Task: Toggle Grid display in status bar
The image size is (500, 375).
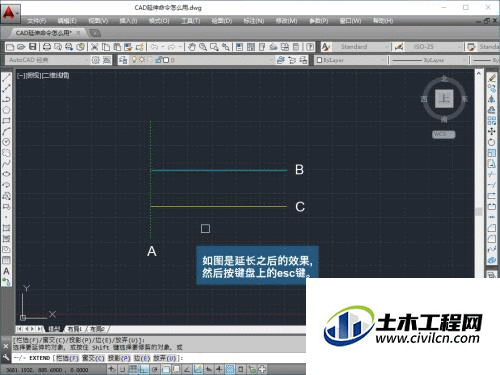Action: tap(133, 369)
